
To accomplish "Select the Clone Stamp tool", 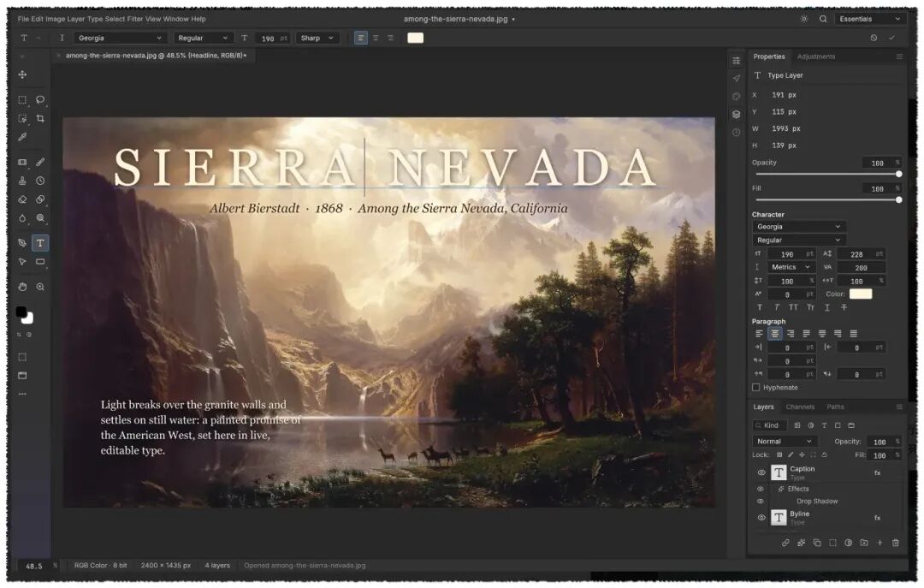I will click(x=22, y=181).
